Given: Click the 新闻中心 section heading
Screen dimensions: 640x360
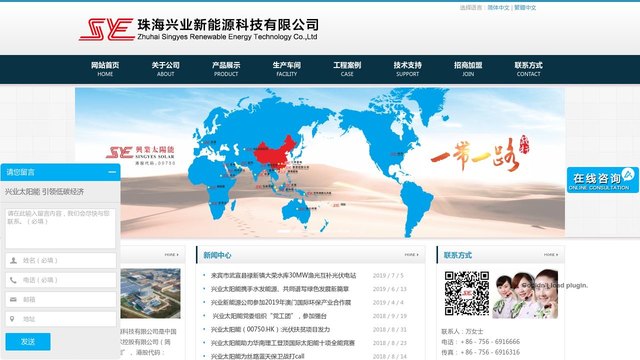Looking at the screenshot, I should click(217, 255).
